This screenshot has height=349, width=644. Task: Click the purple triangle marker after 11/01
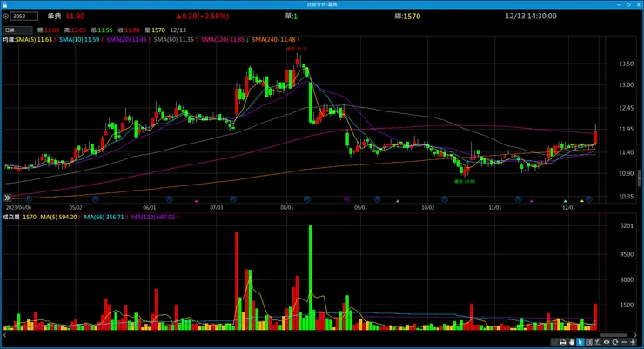[532, 201]
